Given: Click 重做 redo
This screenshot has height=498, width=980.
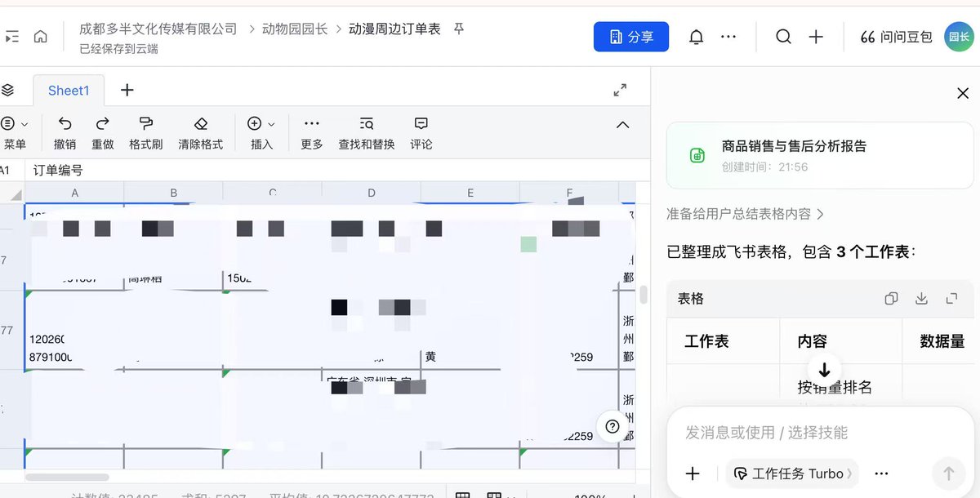Looking at the screenshot, I should pyautogui.click(x=103, y=133).
